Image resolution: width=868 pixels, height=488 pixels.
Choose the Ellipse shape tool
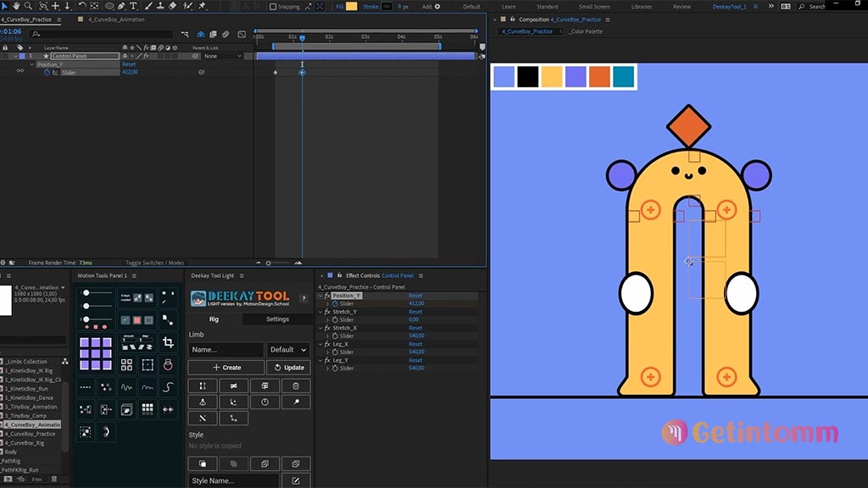[x=109, y=6]
